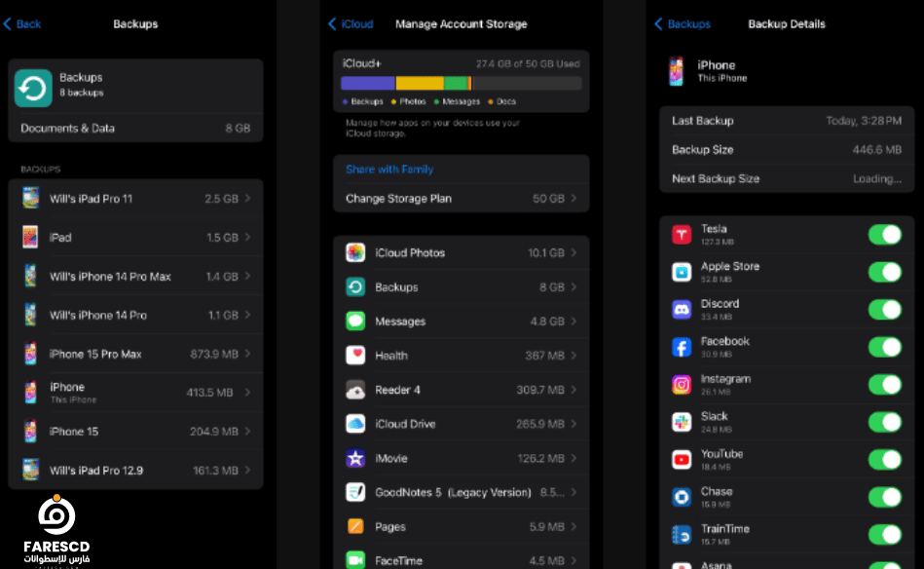
Task: Disable Chase backup switch
Action: (x=884, y=497)
